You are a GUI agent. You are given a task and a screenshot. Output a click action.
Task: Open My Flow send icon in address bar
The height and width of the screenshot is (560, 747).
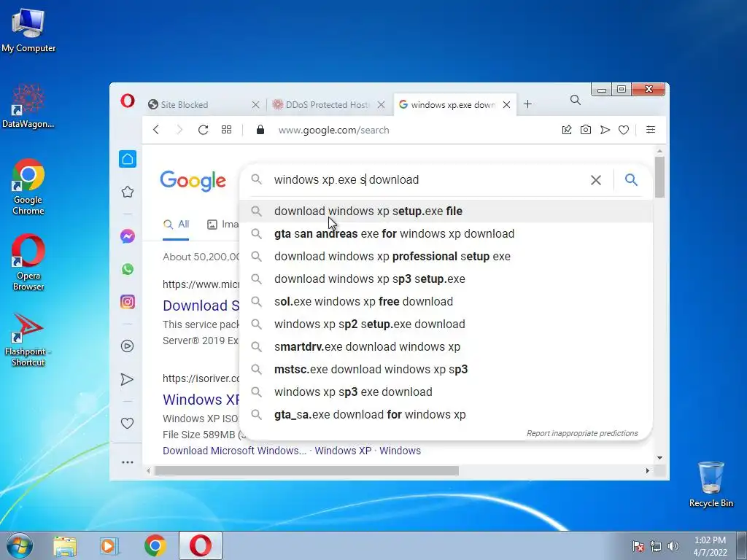coord(605,130)
